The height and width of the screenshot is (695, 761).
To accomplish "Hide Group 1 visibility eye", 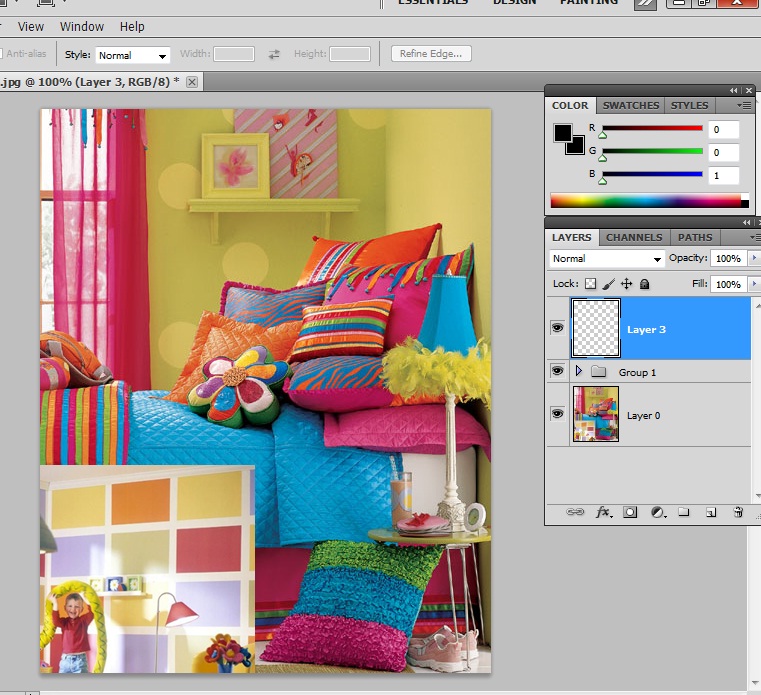I will tap(557, 371).
